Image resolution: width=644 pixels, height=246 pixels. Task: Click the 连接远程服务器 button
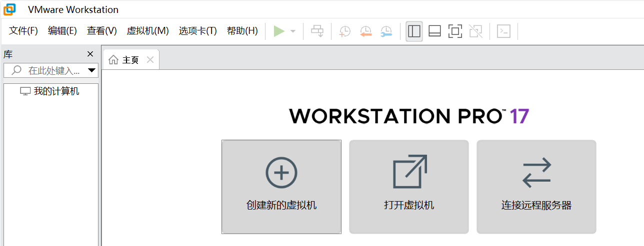click(x=536, y=187)
